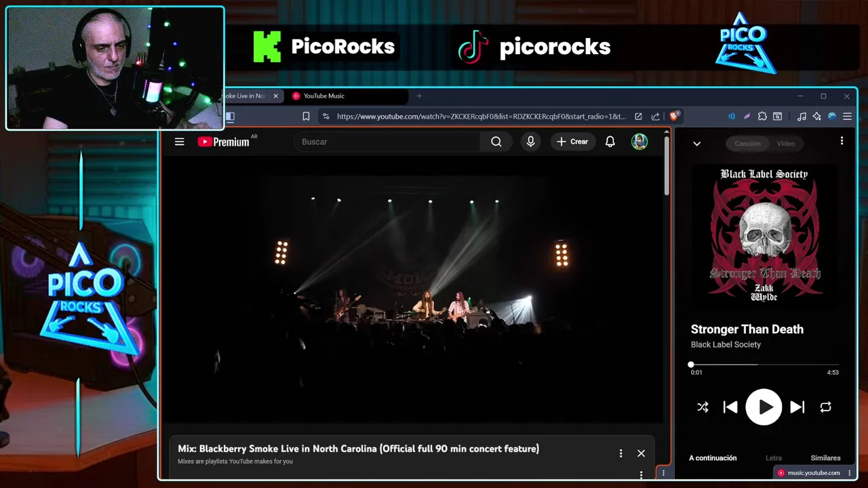Minimize the browser window

[x=800, y=96]
